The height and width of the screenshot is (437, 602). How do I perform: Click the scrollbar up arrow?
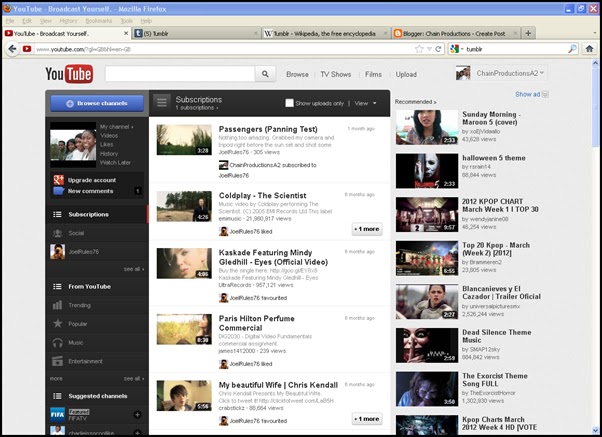point(595,62)
